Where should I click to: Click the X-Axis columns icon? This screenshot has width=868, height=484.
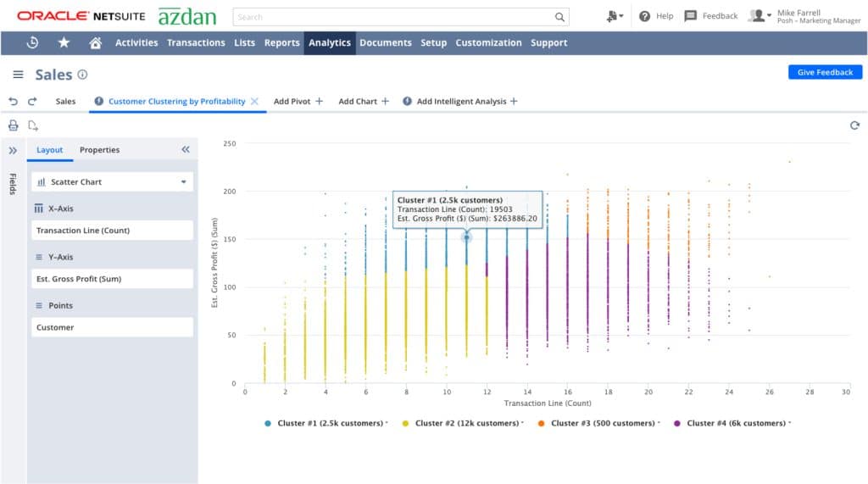39,209
